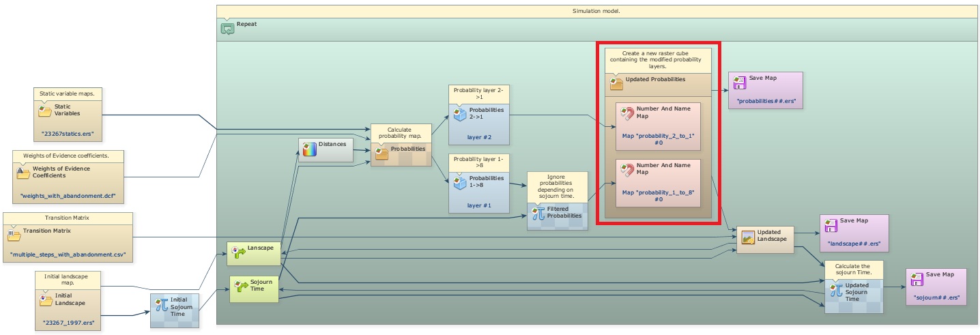
Task: Select the Updated Landscape functor icon
Action: (748, 237)
